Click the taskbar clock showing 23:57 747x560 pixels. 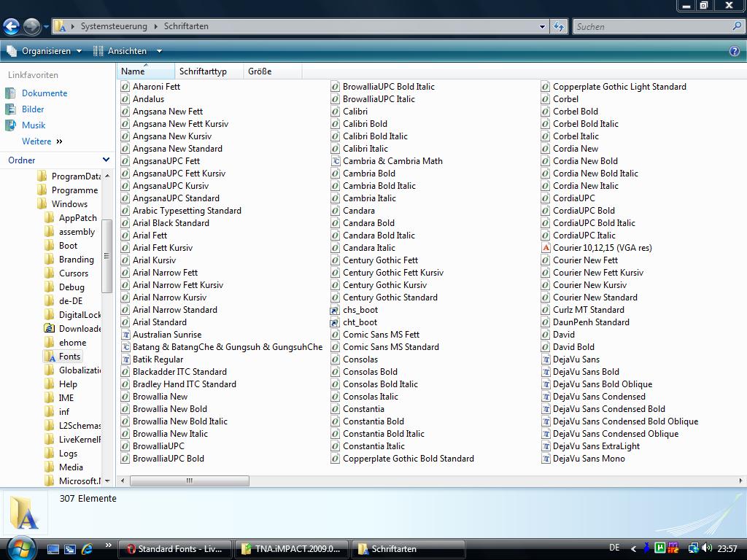727,548
